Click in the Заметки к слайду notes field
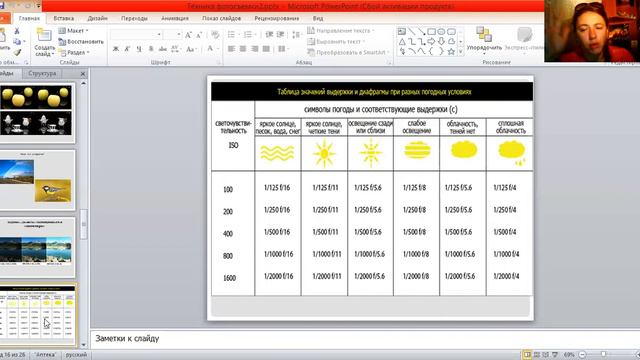This screenshot has height=360, width=640. click(x=364, y=338)
